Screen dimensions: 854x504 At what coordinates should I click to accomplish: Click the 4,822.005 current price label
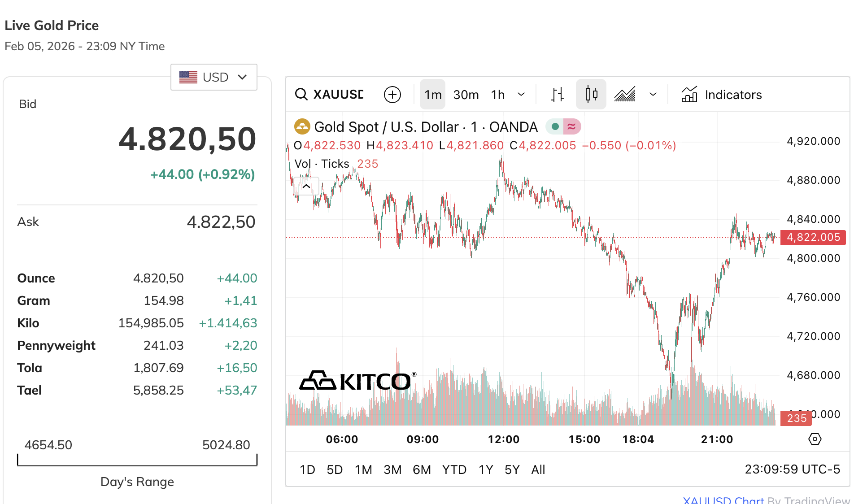813,237
